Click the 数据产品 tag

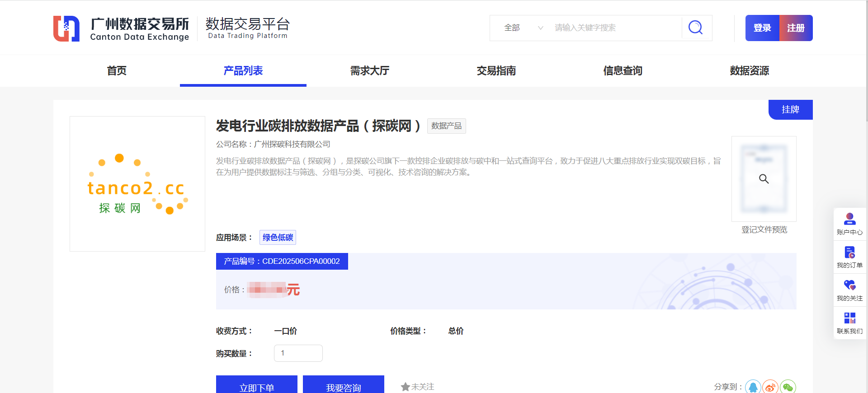(446, 126)
